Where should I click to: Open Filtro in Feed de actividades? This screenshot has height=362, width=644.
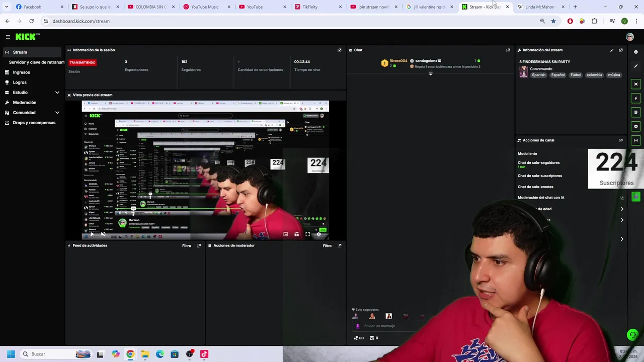click(187, 245)
